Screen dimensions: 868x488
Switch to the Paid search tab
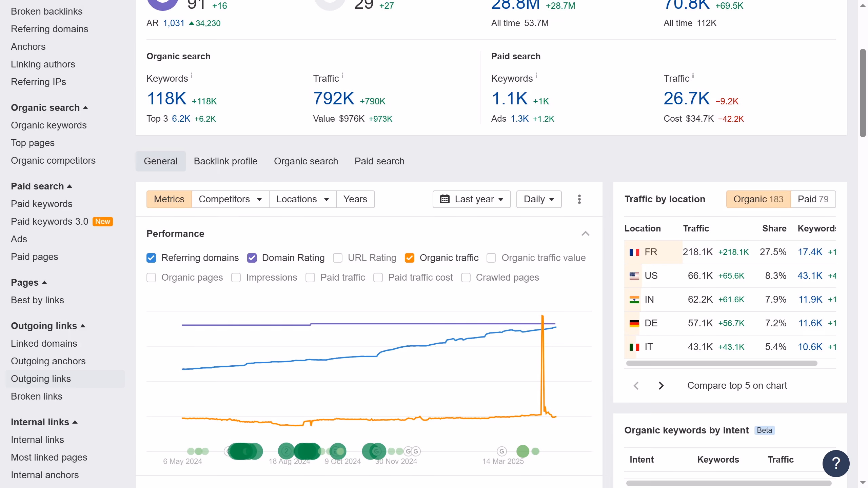tap(379, 161)
